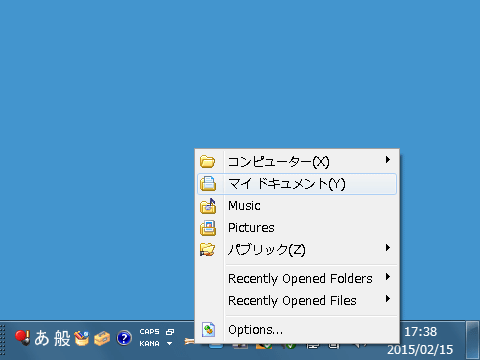Click the red ball IME icon
This screenshot has height=360, width=480.
click(x=22, y=338)
